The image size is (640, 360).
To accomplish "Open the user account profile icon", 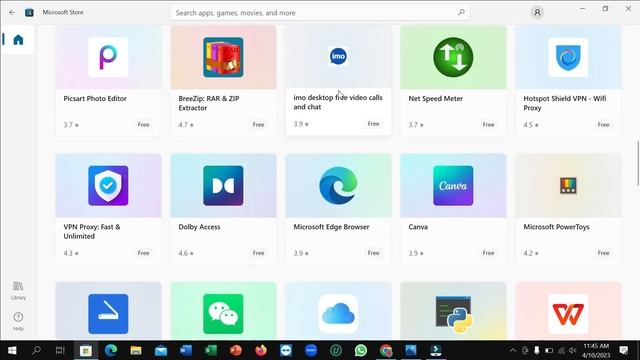I will pyautogui.click(x=537, y=13).
